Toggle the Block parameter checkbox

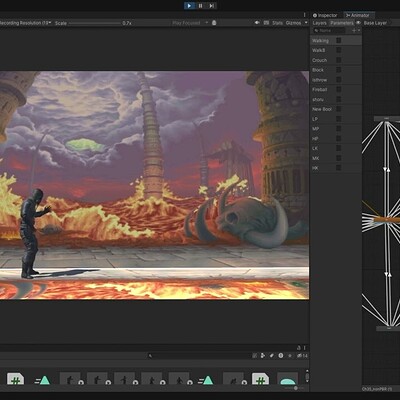[x=338, y=70]
